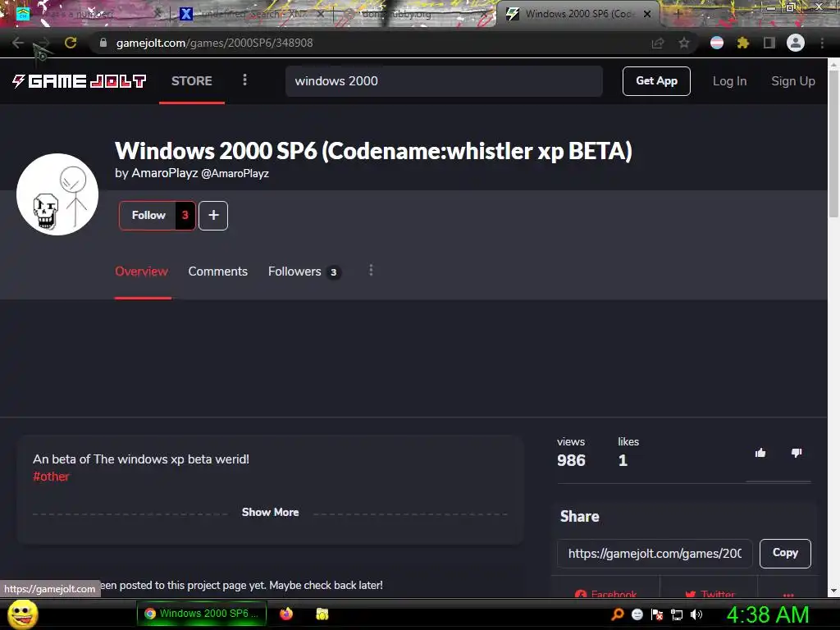
Task: Click the search field containing windows 2000
Action: tap(444, 81)
